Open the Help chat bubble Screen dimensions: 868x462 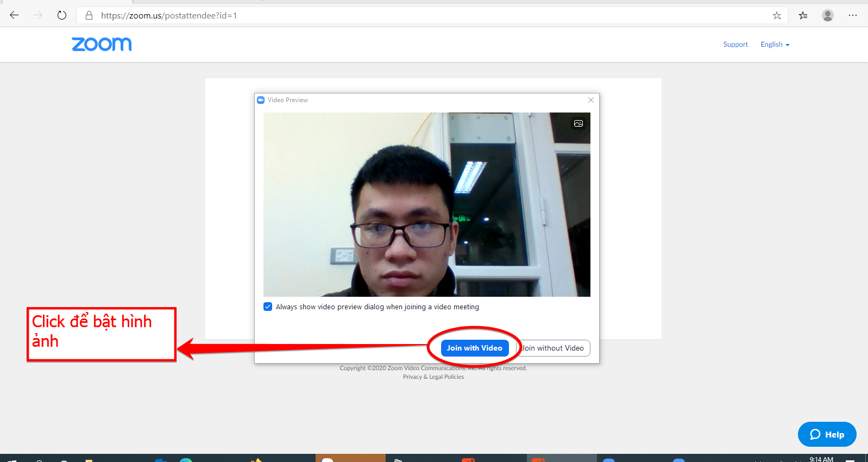[827, 434]
